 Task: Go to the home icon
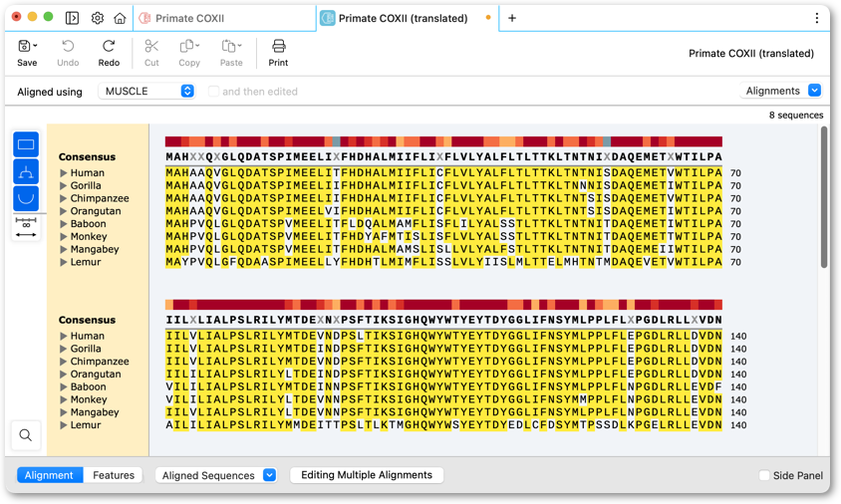120,18
